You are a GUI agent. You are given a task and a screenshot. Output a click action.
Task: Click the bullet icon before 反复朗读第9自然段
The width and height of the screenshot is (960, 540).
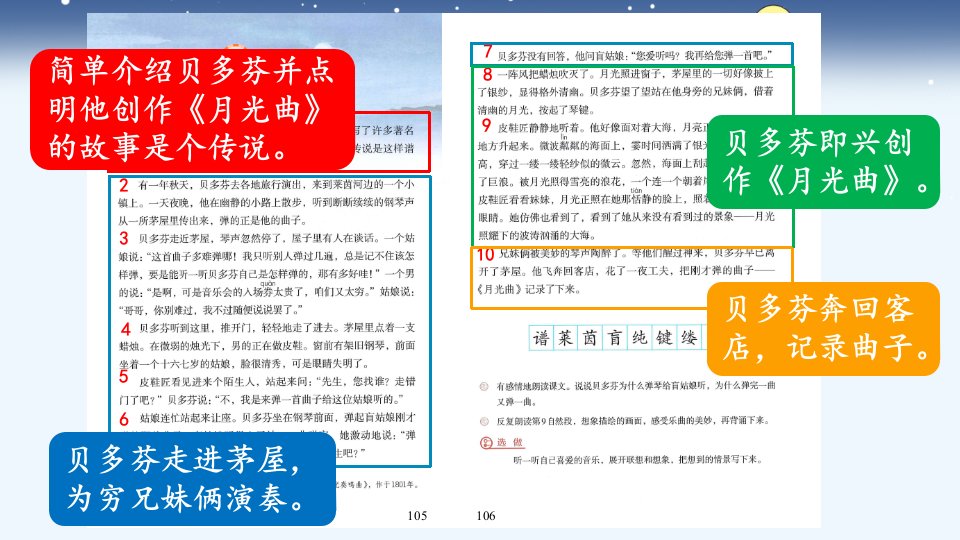pos(484,421)
